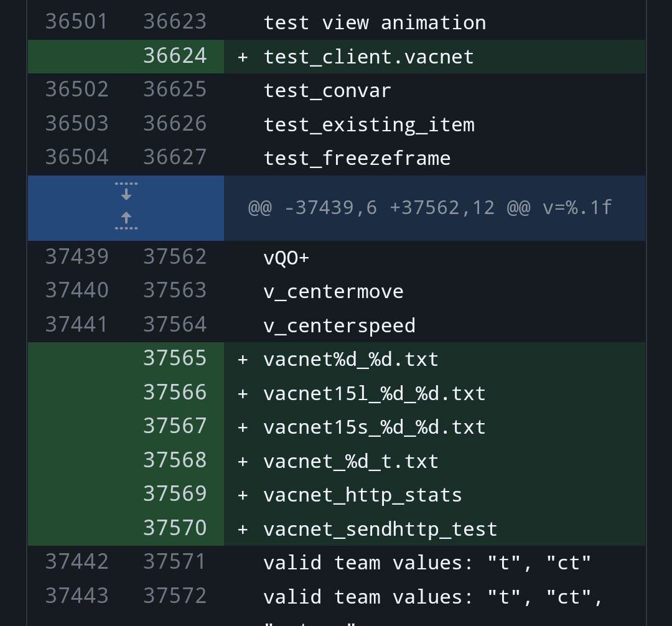Select hunk header @@ -37439,6 +37562,12

(x=430, y=208)
